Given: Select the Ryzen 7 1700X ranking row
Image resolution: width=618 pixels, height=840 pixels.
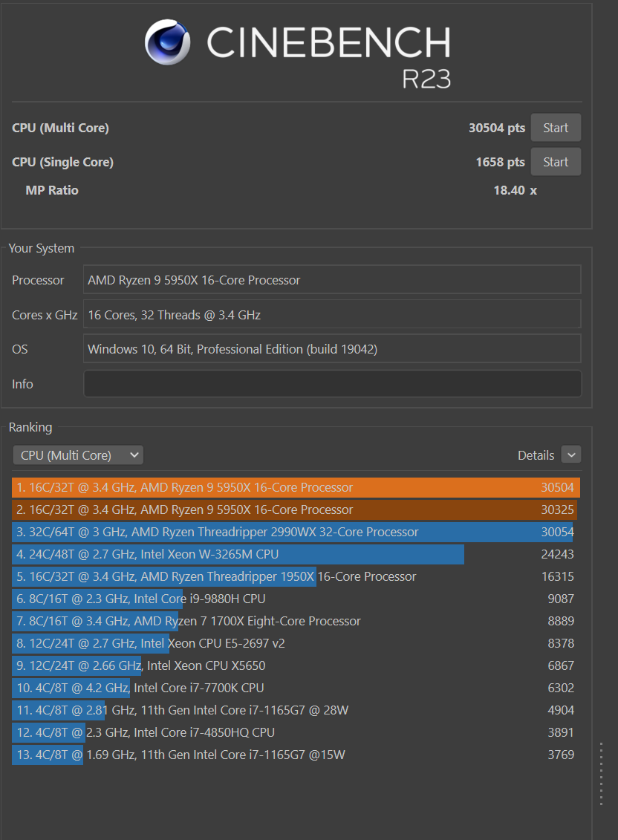Looking at the screenshot, I should point(296,621).
